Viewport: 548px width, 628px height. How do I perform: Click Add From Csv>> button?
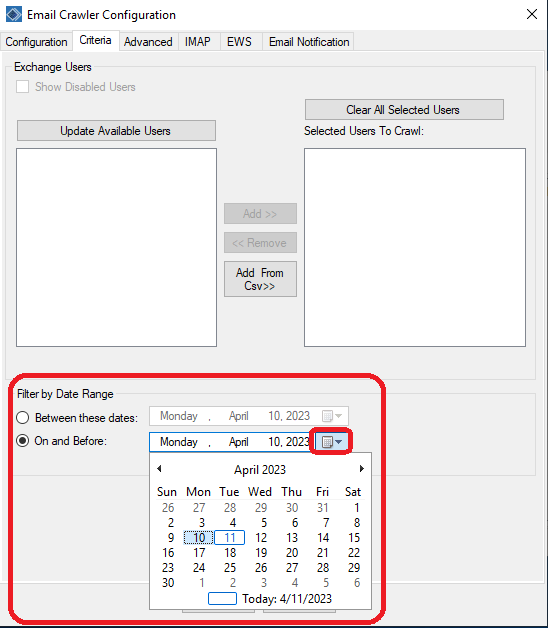tap(260, 279)
